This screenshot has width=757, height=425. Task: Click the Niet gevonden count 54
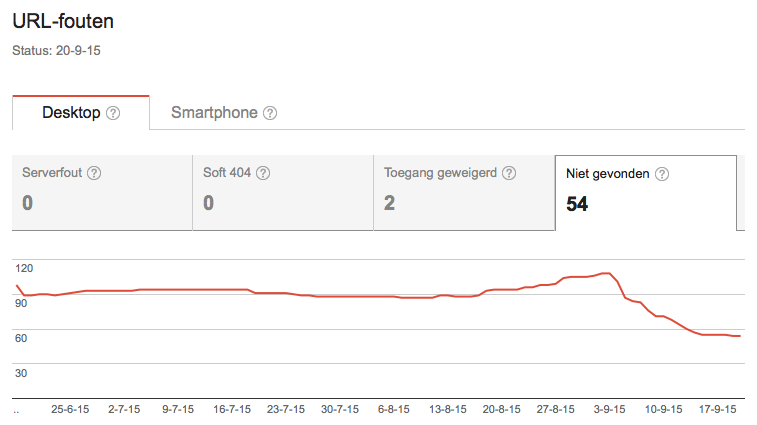[577, 204]
